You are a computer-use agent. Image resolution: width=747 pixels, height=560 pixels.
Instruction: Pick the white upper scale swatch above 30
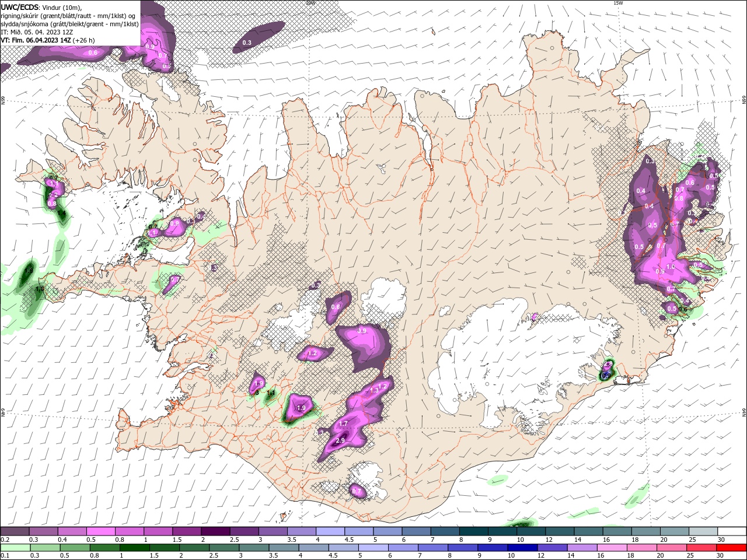coord(732,531)
